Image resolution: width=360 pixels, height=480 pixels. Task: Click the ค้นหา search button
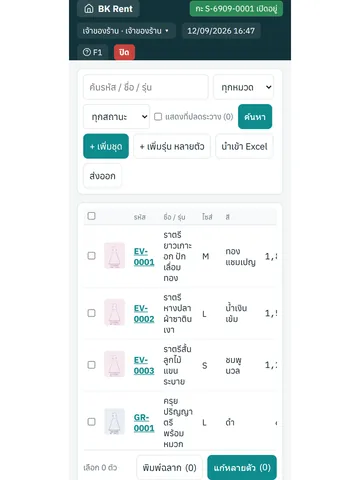(255, 117)
